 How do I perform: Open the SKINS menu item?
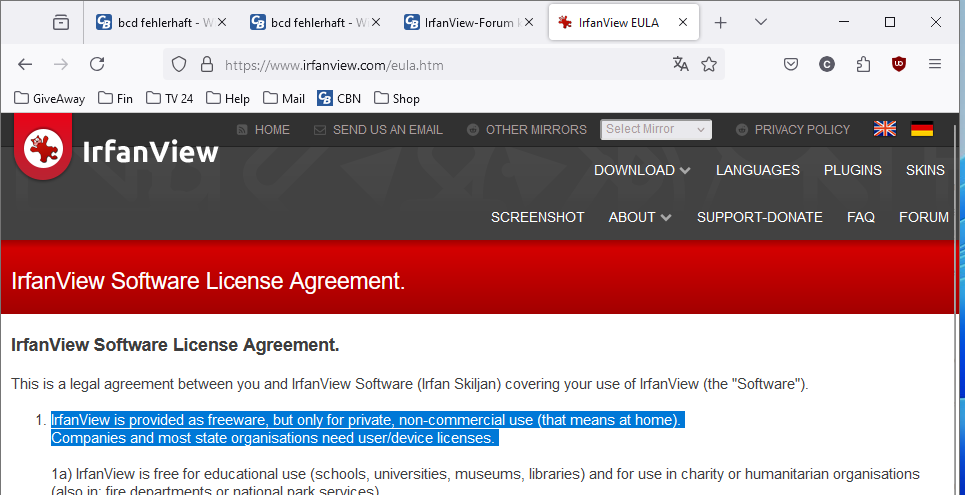[x=925, y=170]
